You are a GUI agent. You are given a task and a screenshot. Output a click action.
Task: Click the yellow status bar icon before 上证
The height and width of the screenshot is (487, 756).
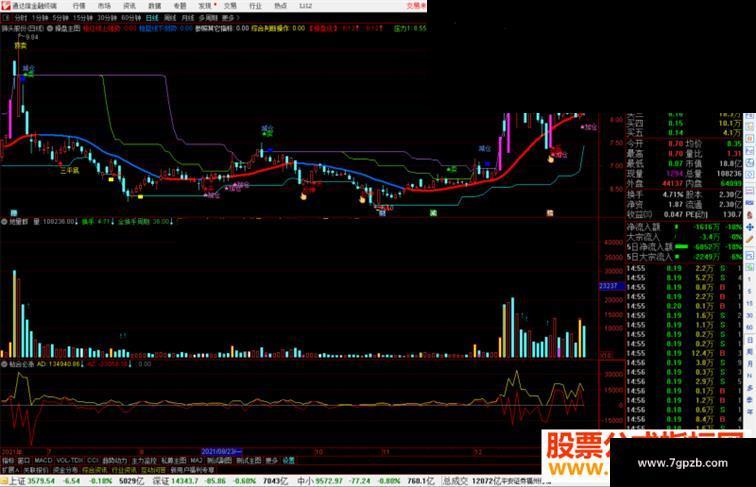(x=4, y=481)
